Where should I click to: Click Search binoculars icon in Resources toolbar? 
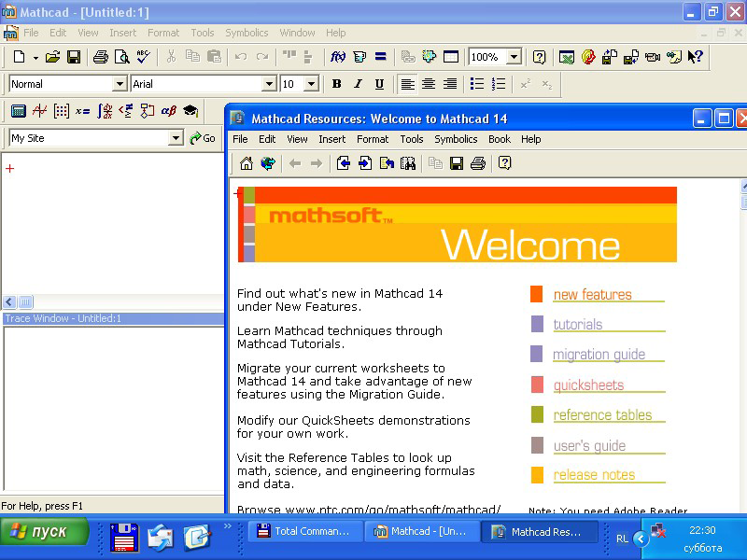[408, 164]
